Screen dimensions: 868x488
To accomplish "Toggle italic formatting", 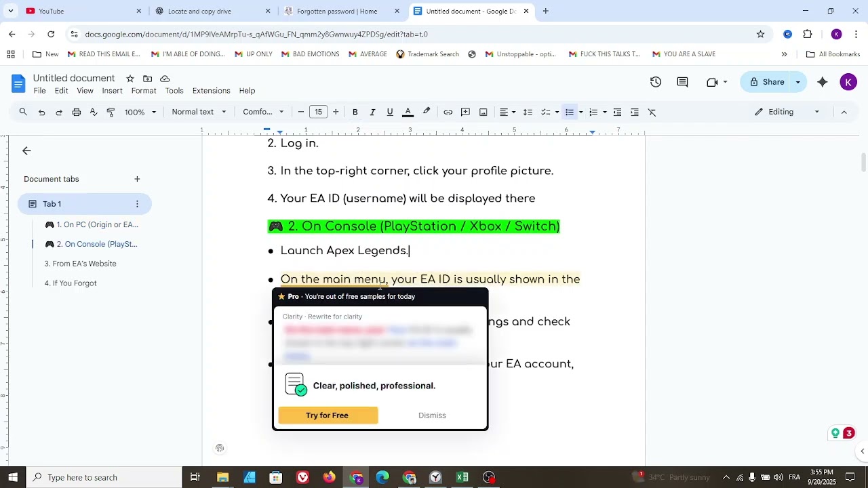I will pos(372,112).
